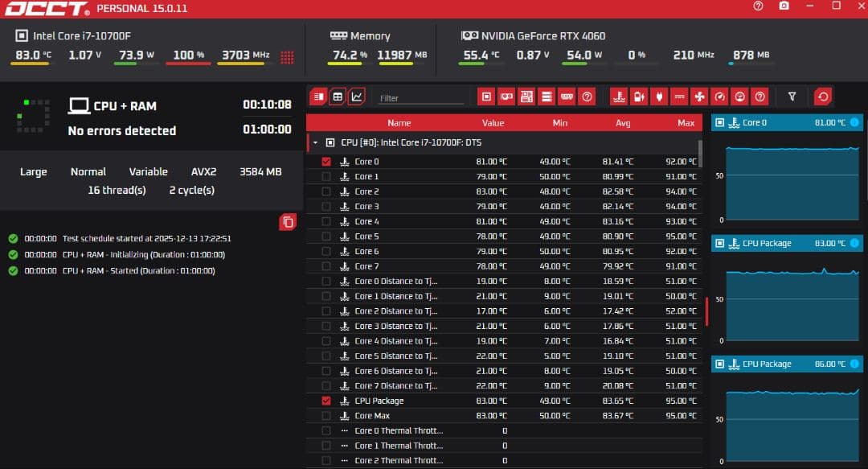Collapse the CPU [#0] DTS sensor group

click(316, 142)
